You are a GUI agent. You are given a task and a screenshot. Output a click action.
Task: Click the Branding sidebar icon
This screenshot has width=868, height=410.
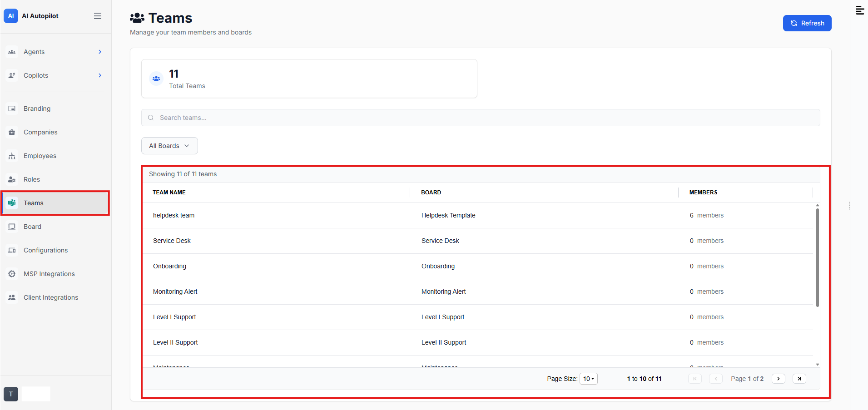click(x=12, y=109)
